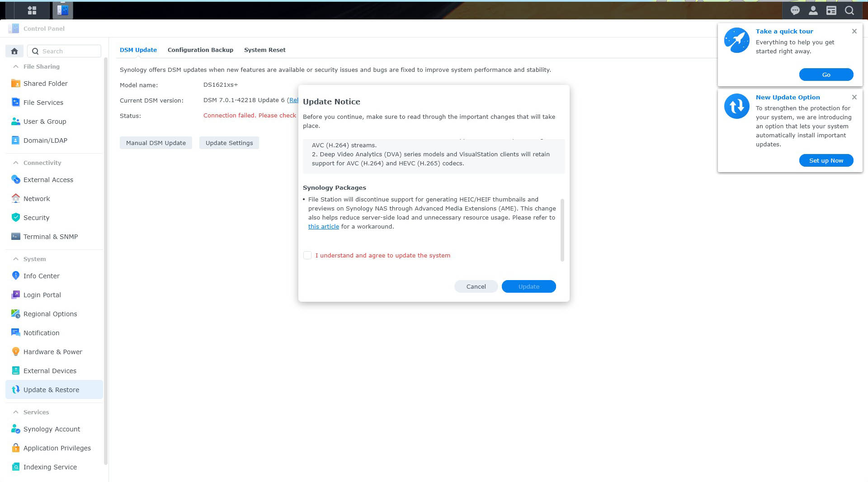The width and height of the screenshot is (868, 482).
Task: Collapse the Services section
Action: click(16, 412)
